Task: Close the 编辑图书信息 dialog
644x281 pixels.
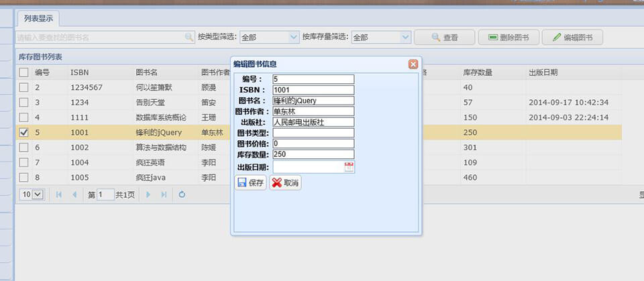Action: click(x=413, y=64)
